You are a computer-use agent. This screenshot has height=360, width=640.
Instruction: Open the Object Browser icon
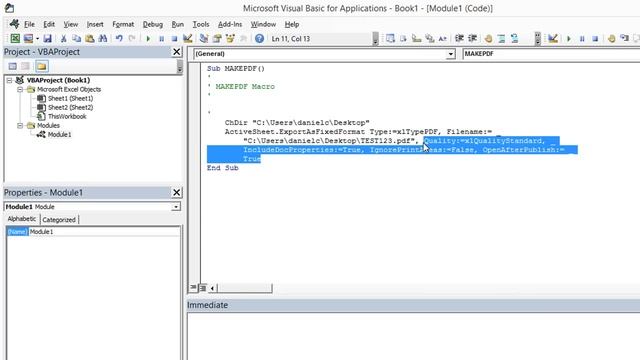coord(230,38)
